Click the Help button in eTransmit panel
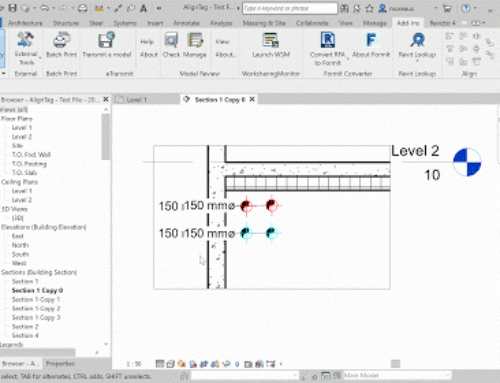The width and height of the screenshot is (500, 383). 147,42
